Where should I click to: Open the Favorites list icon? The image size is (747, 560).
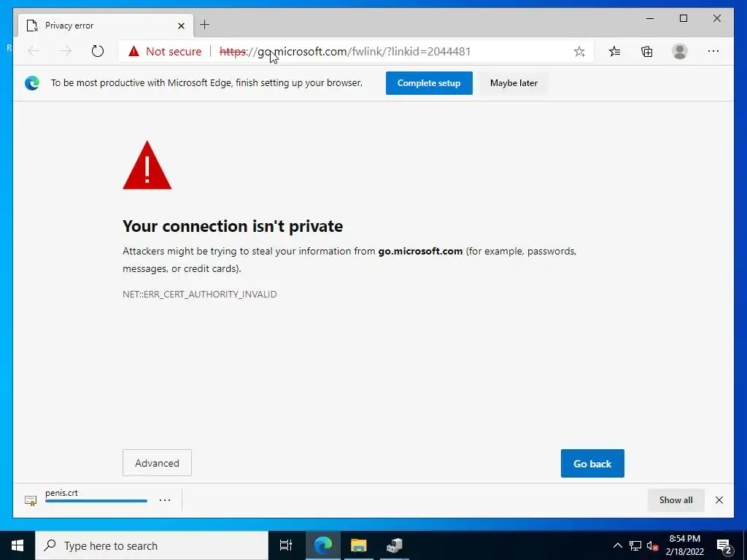click(x=614, y=52)
